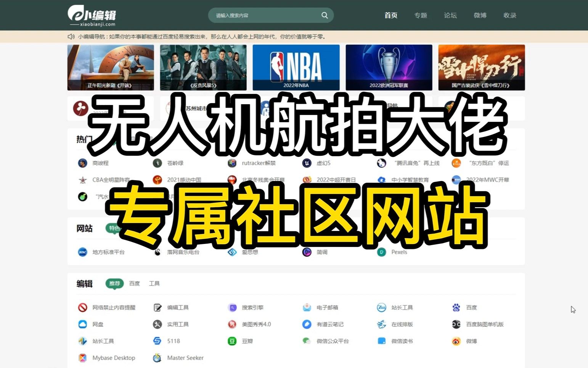Open the 论坛 nav tab
Image resolution: width=588 pixels, height=368 pixels.
[x=450, y=15]
